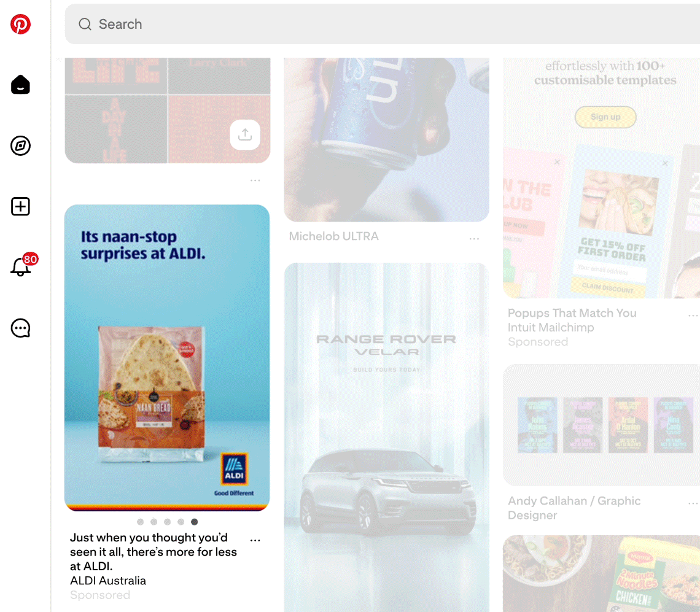Click the ALDI Australia advertiser link
The height and width of the screenshot is (612, 700).
point(108,581)
